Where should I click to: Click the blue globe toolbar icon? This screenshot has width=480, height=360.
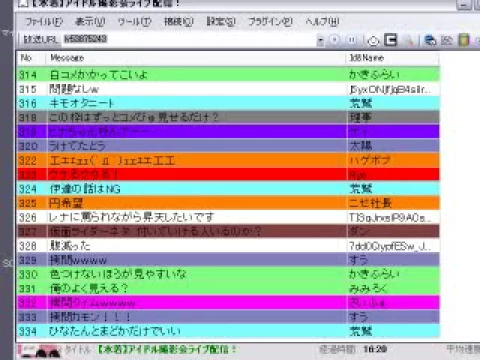(430, 40)
